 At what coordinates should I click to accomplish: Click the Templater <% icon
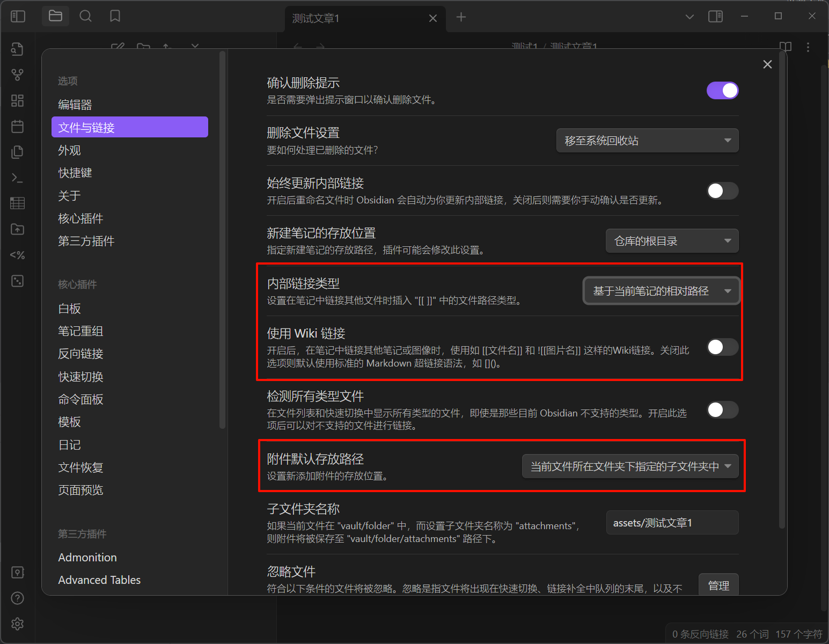point(17,255)
